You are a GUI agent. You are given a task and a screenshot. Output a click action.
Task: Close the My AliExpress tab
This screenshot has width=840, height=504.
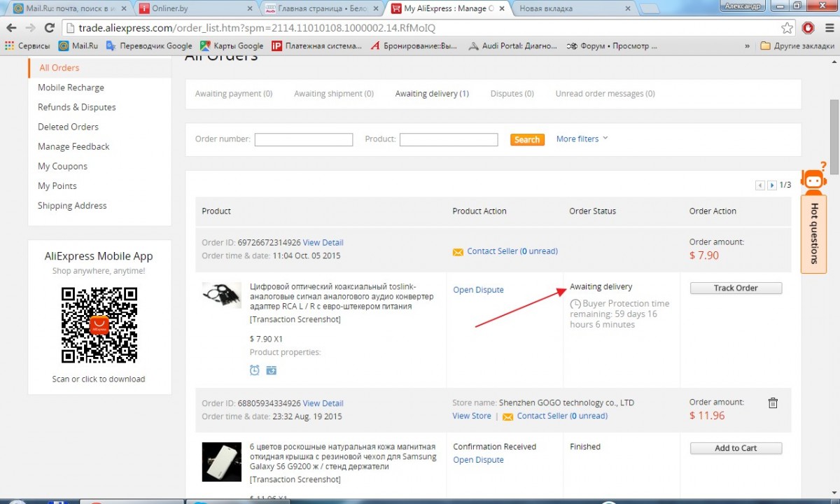point(500,8)
